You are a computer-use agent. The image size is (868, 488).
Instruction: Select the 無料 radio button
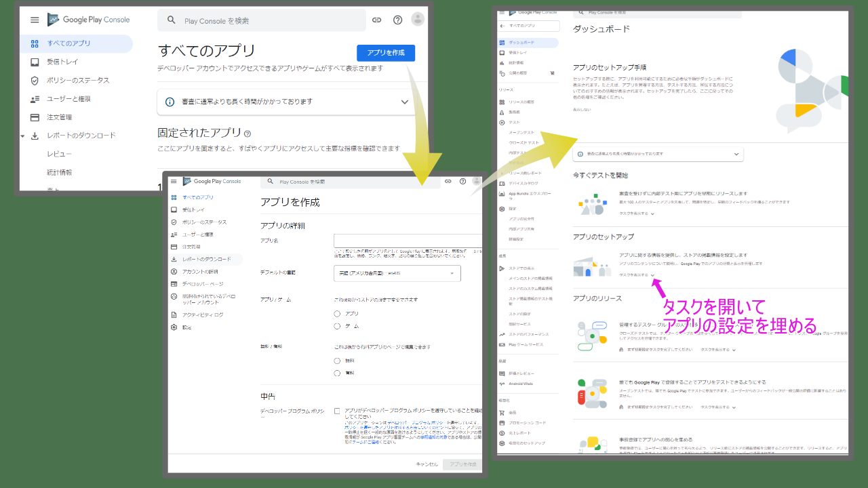coord(337,361)
